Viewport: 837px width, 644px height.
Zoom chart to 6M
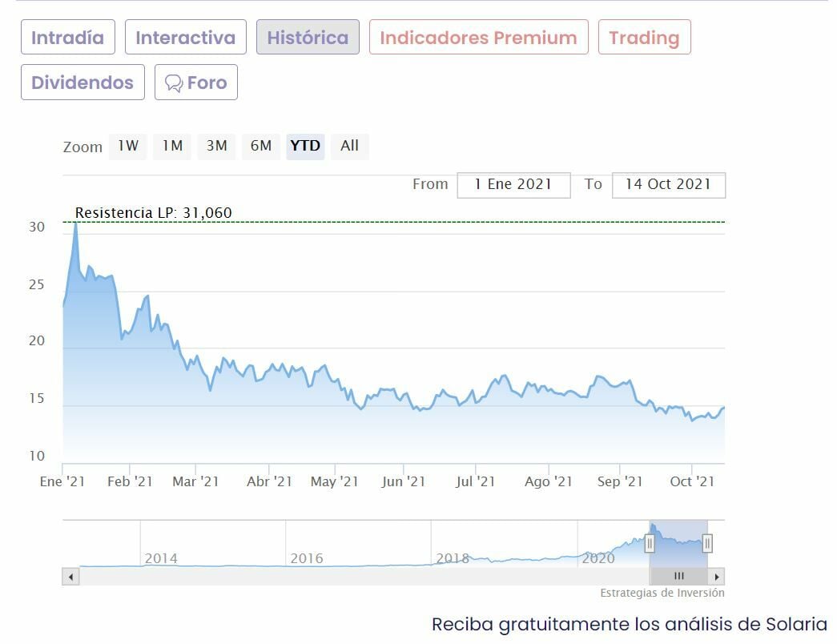click(261, 146)
